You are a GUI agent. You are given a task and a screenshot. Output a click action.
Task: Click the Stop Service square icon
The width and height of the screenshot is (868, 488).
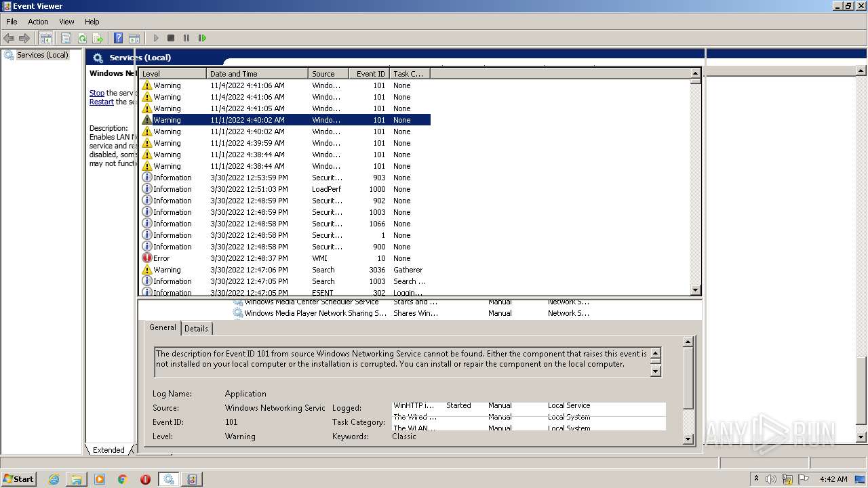click(171, 38)
